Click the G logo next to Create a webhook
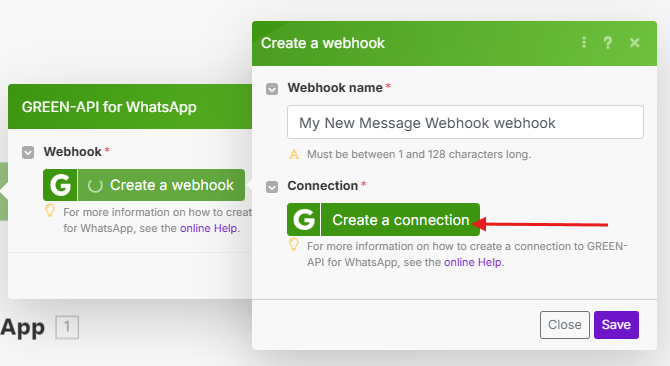This screenshot has height=366, width=670. [60, 185]
